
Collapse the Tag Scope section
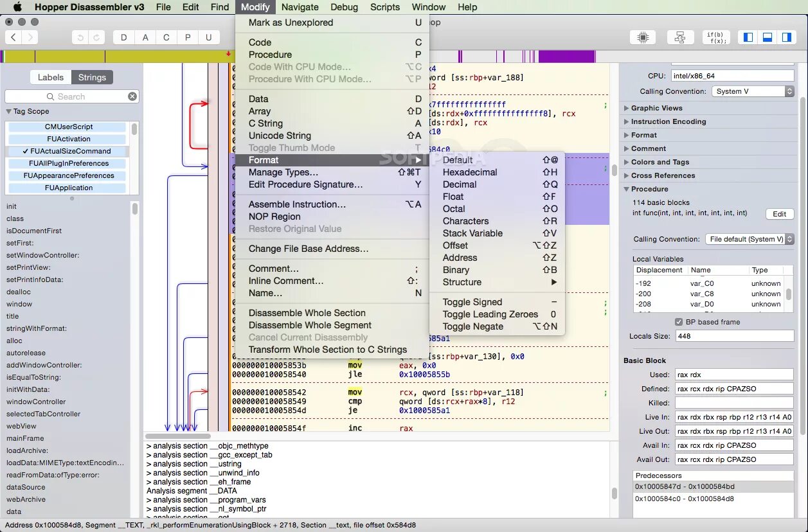pyautogui.click(x=9, y=111)
